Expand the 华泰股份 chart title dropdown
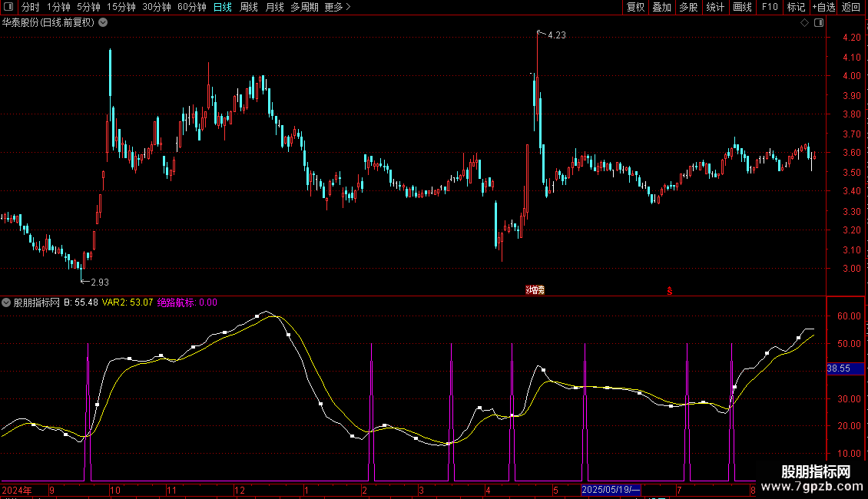 pyautogui.click(x=103, y=23)
